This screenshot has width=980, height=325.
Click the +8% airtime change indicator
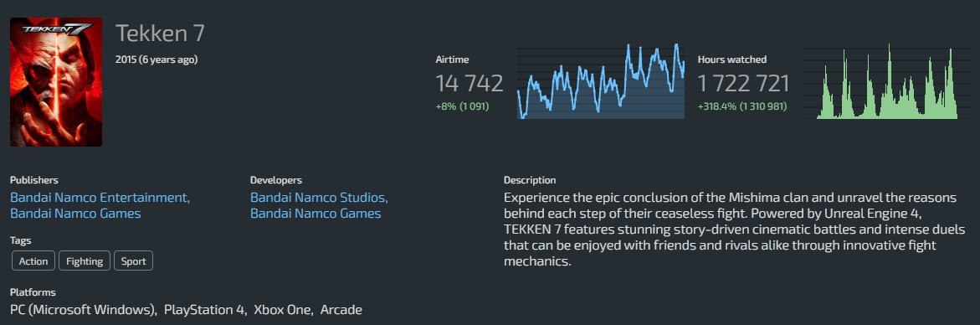coord(463,107)
